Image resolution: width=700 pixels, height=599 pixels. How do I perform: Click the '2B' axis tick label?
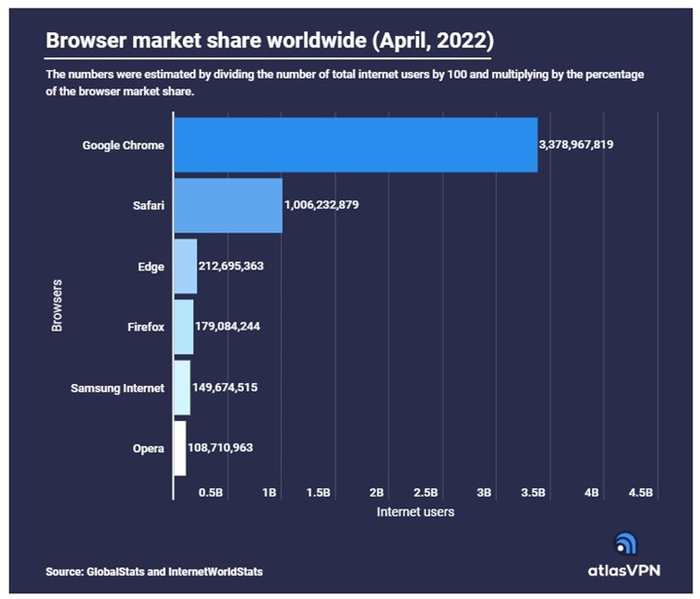pos(376,493)
